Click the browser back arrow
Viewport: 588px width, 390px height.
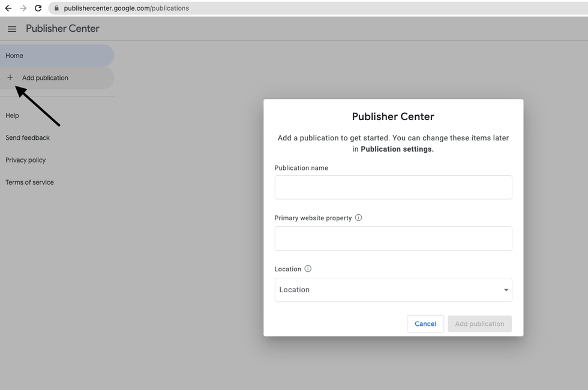point(8,8)
